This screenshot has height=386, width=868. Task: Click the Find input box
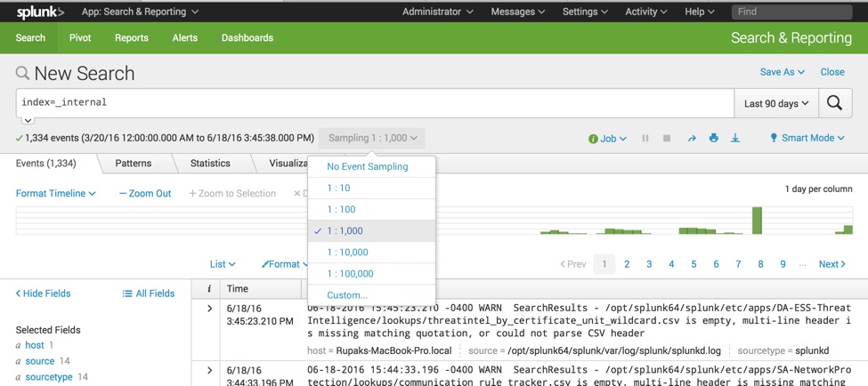[x=791, y=12]
